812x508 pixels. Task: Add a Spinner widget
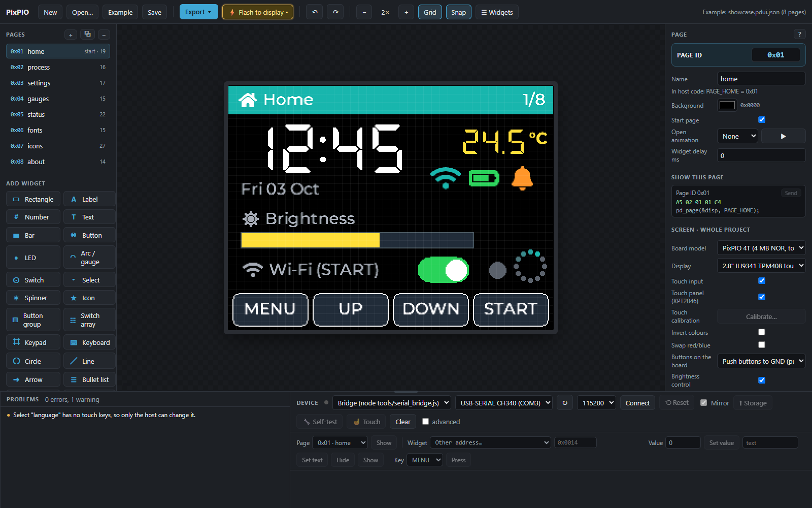pyautogui.click(x=33, y=298)
